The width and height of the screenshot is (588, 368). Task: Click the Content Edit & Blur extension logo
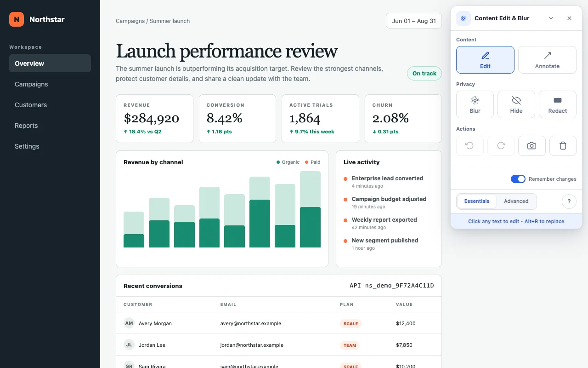pyautogui.click(x=464, y=18)
